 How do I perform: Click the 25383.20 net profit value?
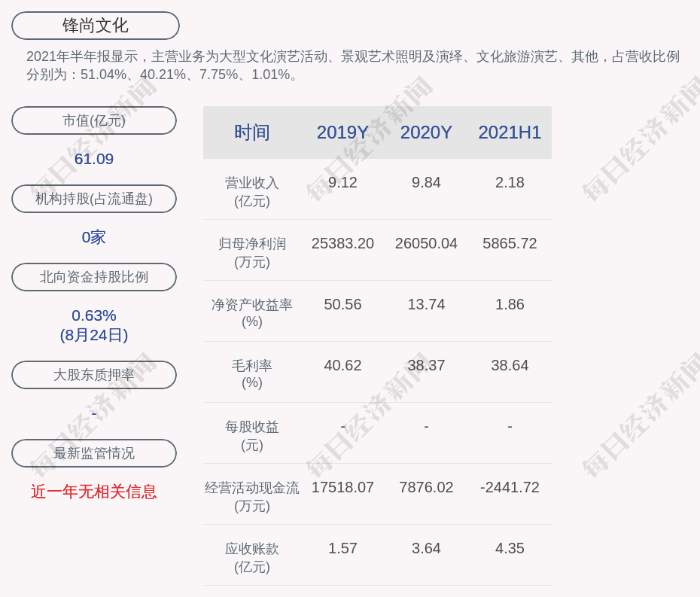click(x=342, y=243)
